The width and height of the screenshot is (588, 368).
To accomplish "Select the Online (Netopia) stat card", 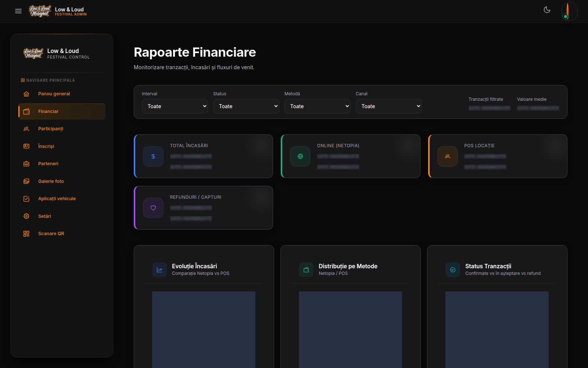I will pos(351,156).
